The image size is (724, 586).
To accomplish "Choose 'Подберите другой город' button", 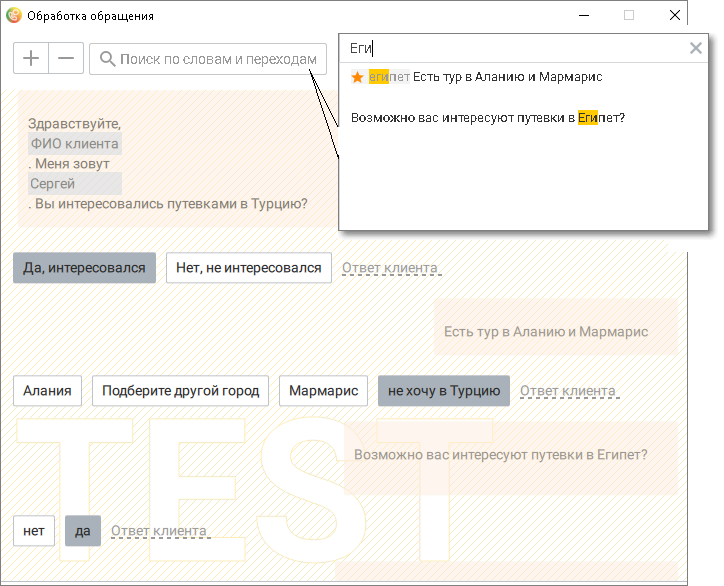I will [181, 391].
